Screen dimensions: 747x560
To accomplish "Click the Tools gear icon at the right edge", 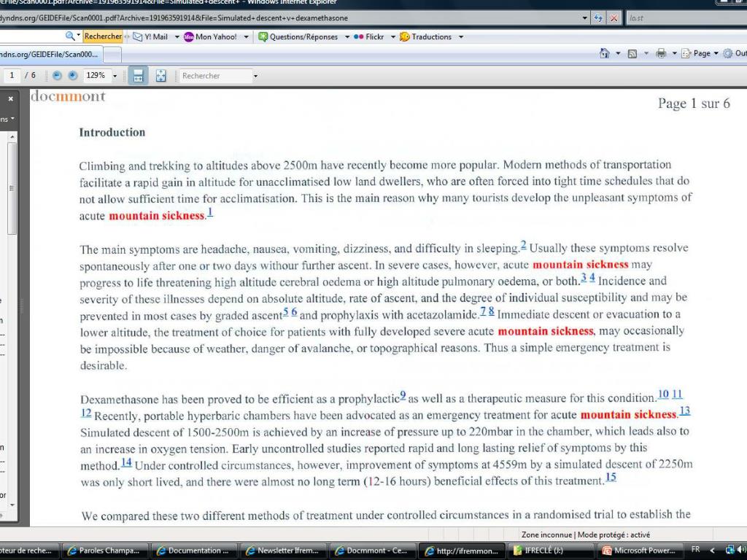I will pos(727,53).
